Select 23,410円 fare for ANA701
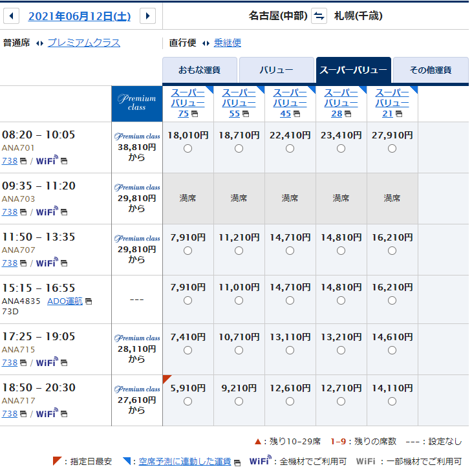The width and height of the screenshot is (472, 476). 341,149
